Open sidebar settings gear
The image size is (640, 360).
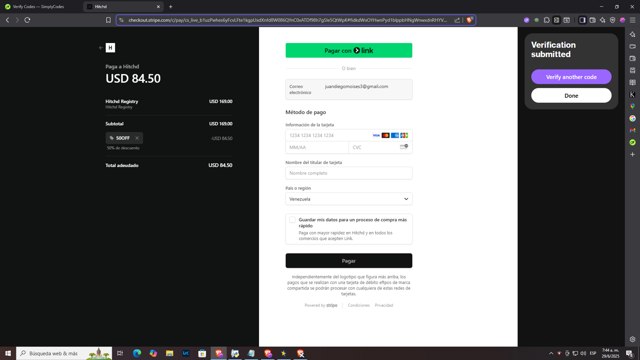632,339
